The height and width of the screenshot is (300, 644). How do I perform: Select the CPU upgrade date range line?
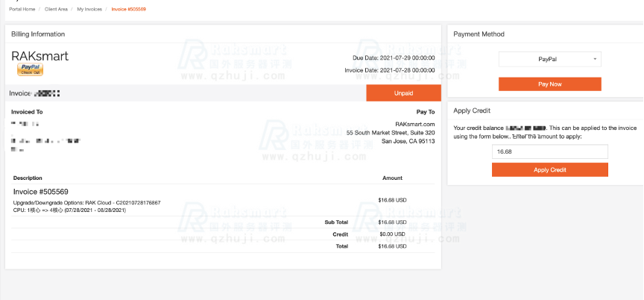[x=69, y=210]
